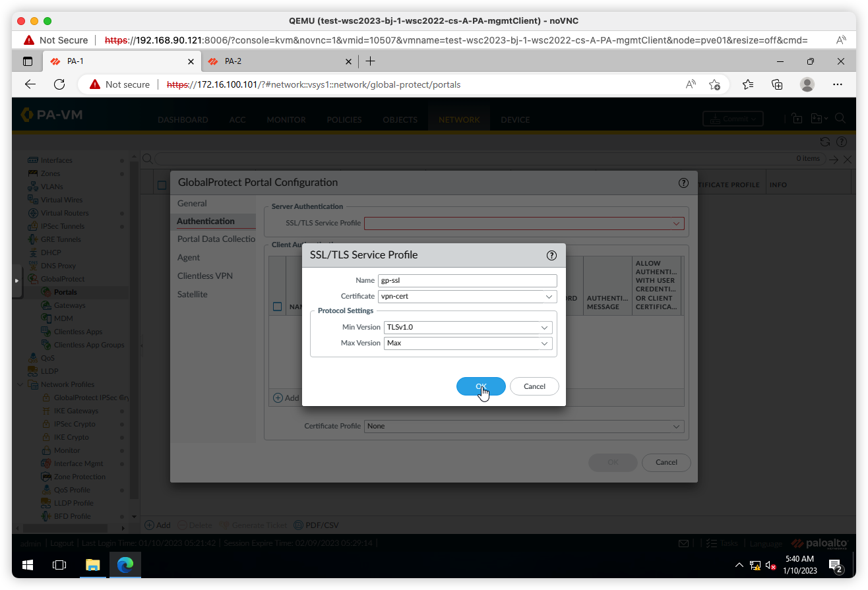The image size is (868, 590).
Task: Click the Logout link in the footer
Action: [x=61, y=543]
